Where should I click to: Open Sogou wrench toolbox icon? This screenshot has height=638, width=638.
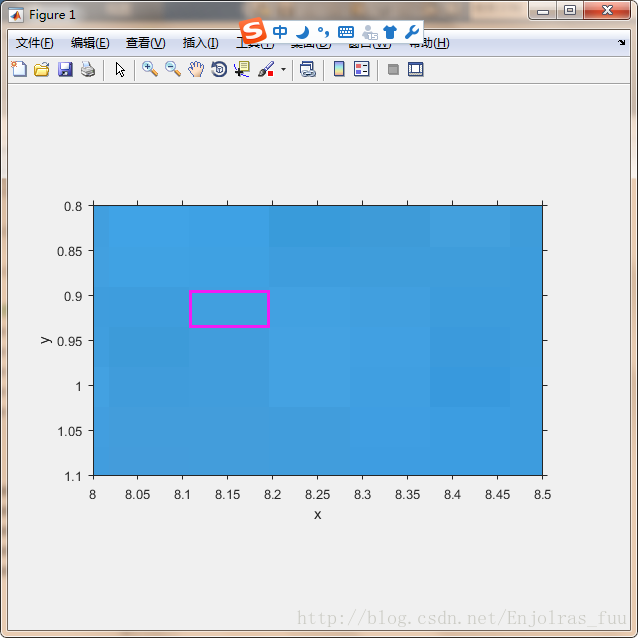pos(412,32)
